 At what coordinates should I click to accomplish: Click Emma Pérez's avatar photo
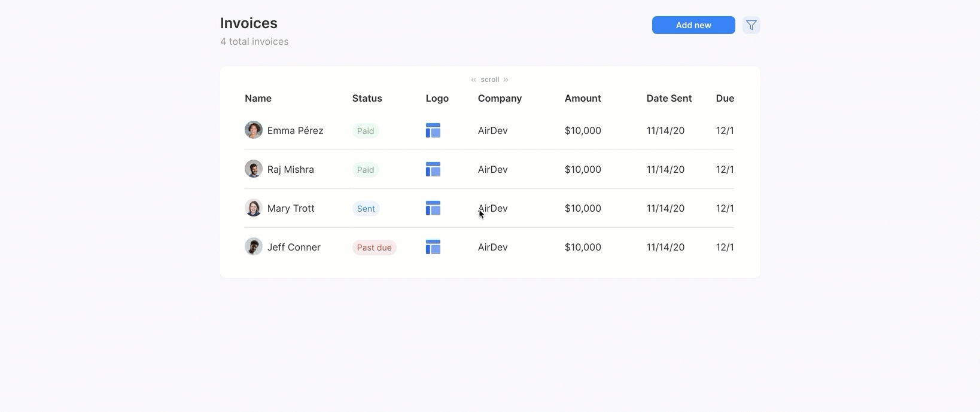253,130
